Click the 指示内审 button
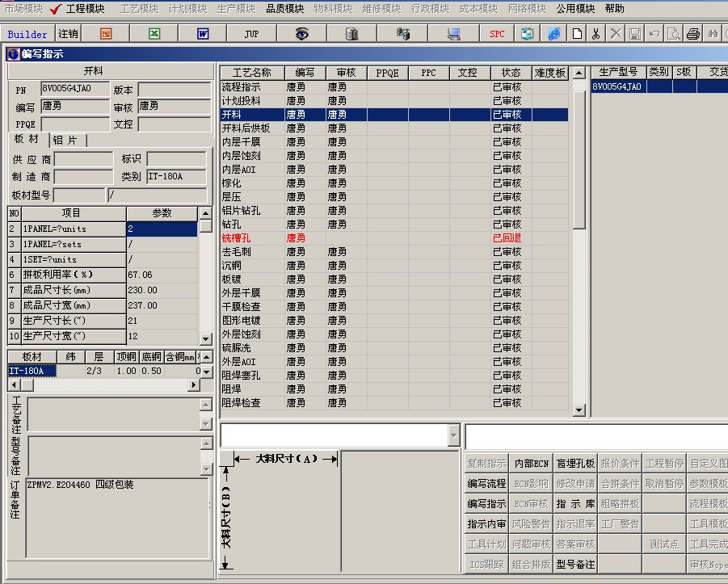 coord(486,524)
